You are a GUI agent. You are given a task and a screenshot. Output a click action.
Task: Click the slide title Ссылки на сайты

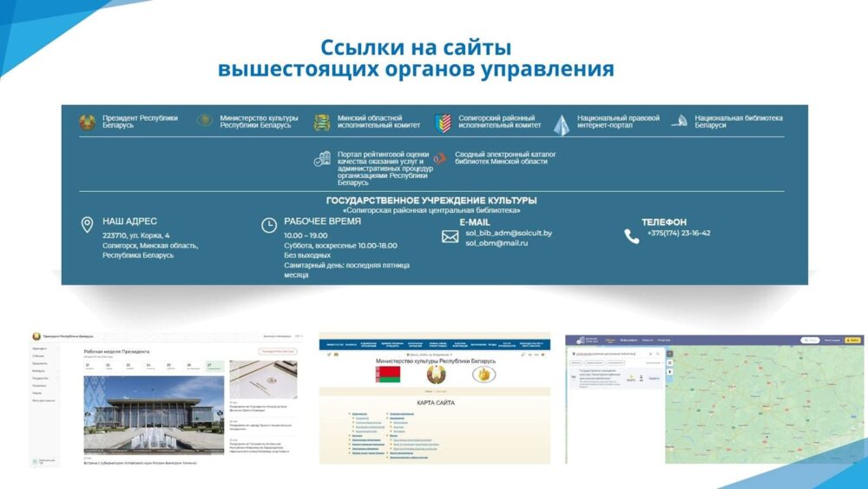(x=416, y=48)
